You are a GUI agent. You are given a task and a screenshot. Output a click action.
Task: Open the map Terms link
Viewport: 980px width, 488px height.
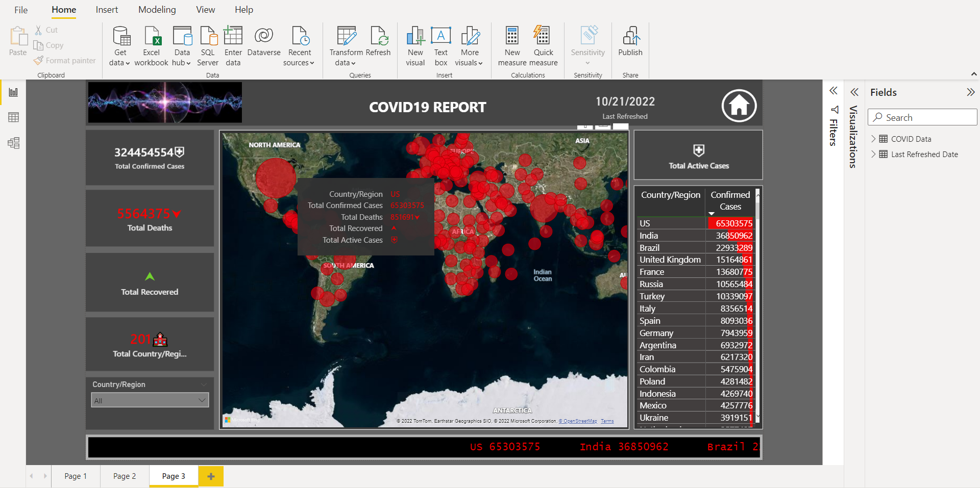point(607,421)
